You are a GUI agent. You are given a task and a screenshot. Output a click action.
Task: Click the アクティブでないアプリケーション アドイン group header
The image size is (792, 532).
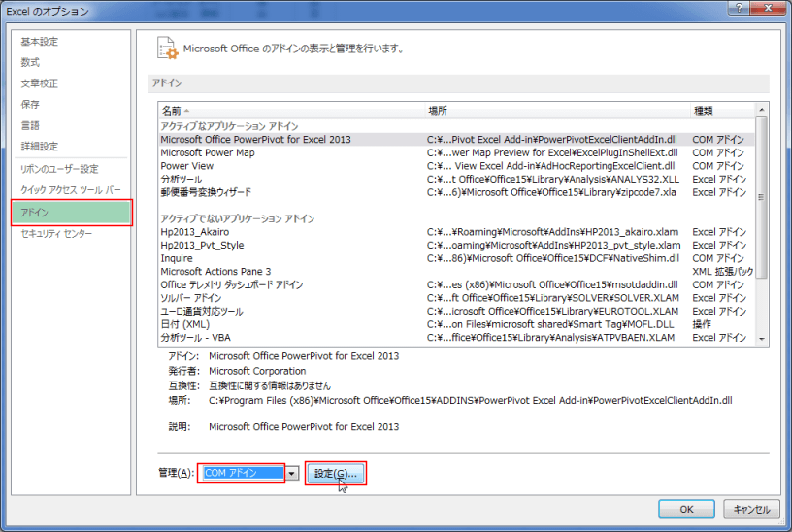point(238,218)
